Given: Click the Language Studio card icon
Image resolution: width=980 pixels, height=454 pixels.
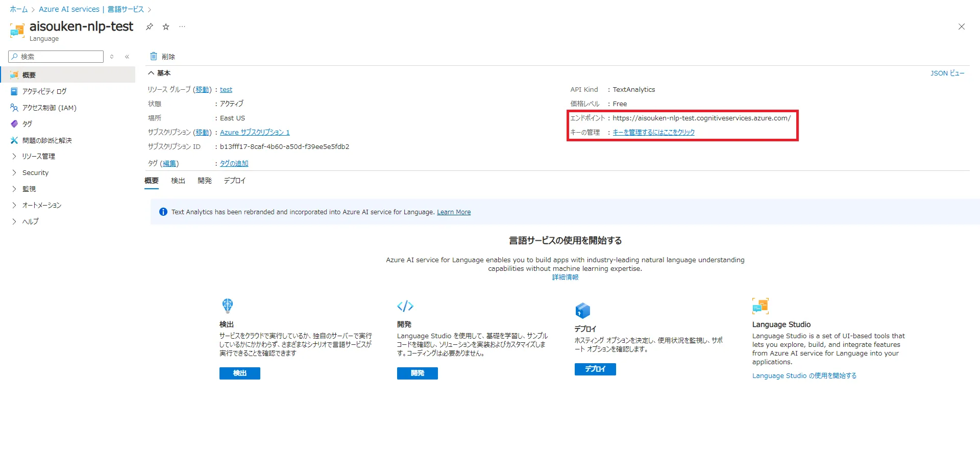Looking at the screenshot, I should tap(761, 306).
